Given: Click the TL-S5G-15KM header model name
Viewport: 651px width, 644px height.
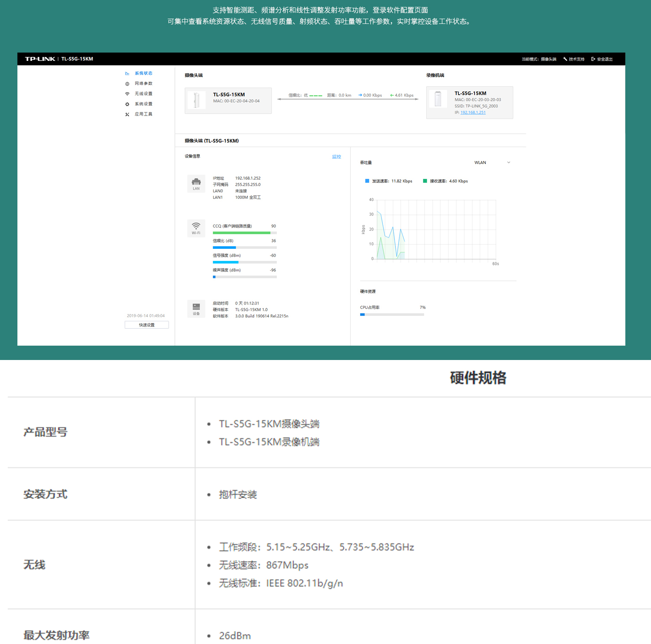Looking at the screenshot, I should pos(77,59).
